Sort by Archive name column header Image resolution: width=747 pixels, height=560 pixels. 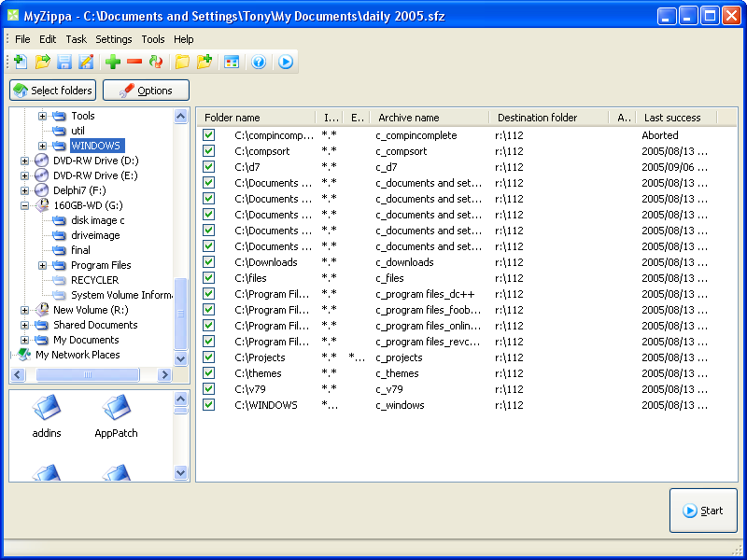430,118
